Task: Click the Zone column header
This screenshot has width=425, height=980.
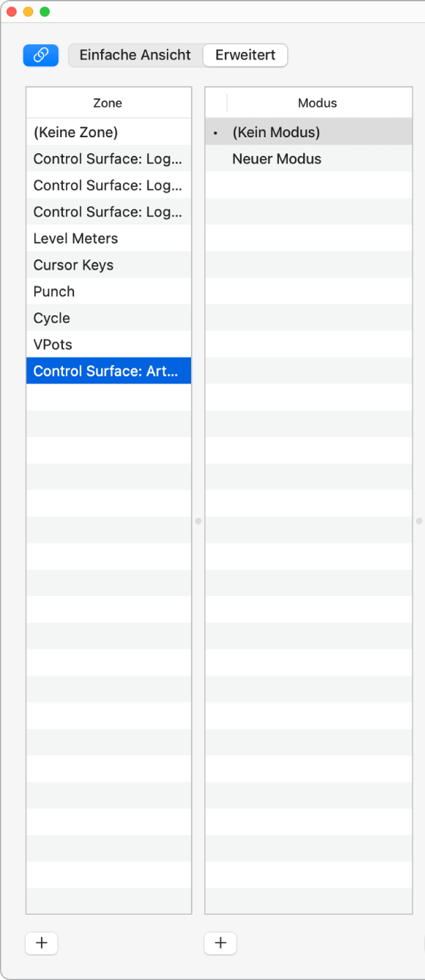Action: (x=108, y=103)
